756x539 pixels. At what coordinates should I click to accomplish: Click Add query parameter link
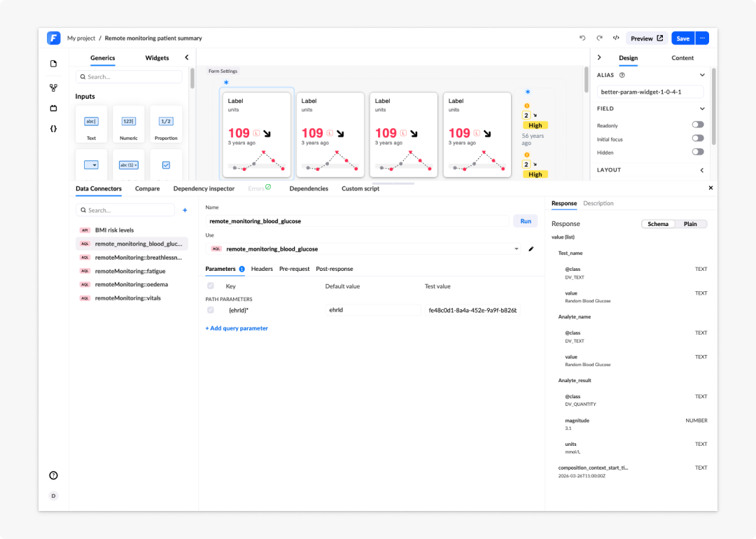coord(237,328)
